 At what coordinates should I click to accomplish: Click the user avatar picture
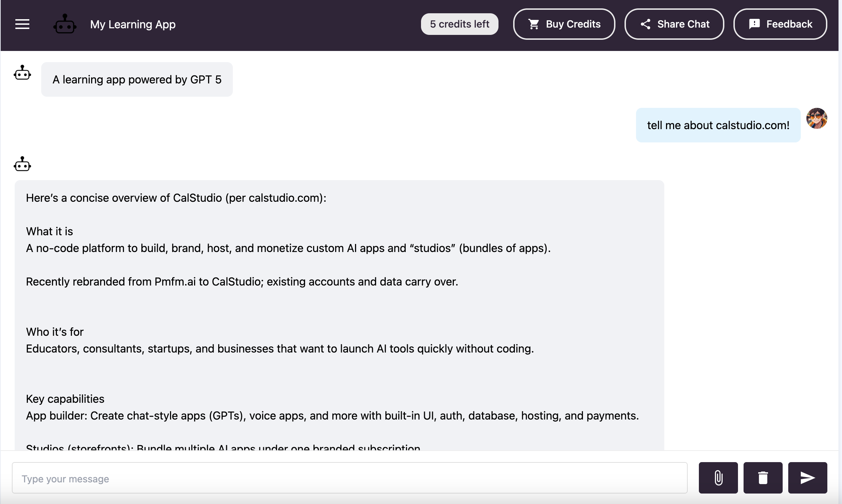point(817,118)
